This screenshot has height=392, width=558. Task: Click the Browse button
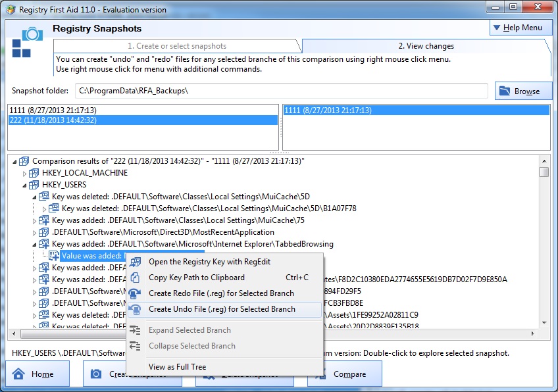click(x=523, y=91)
